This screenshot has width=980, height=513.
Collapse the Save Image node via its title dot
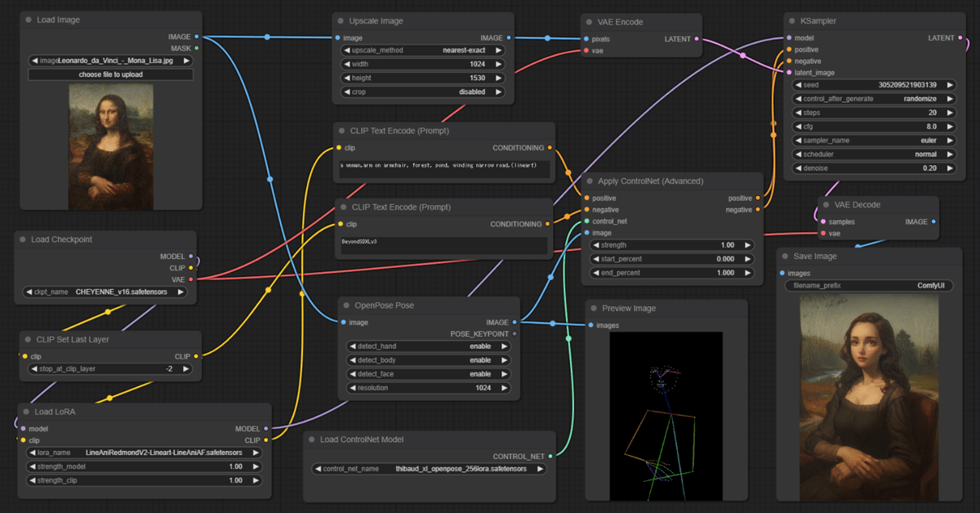(x=786, y=256)
